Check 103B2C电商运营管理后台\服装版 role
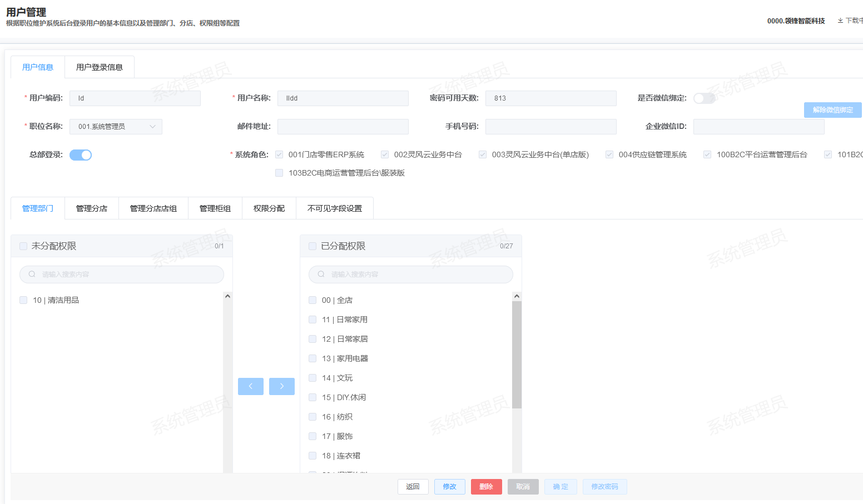Screen dimensions: 863x504 tap(279, 173)
